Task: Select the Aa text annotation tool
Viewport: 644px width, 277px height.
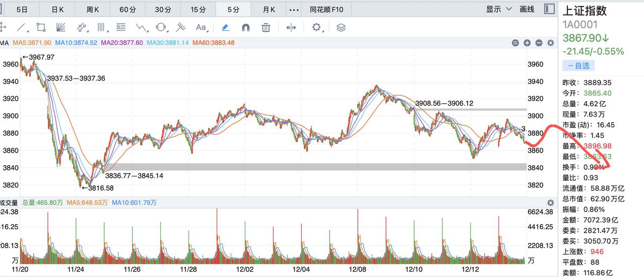Action: click(202, 27)
